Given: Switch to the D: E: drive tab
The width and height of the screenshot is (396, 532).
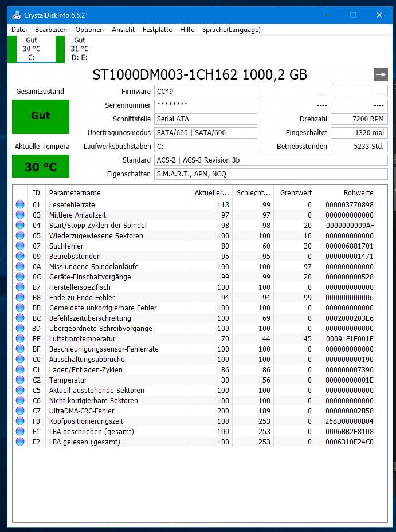Looking at the screenshot, I should [x=80, y=49].
